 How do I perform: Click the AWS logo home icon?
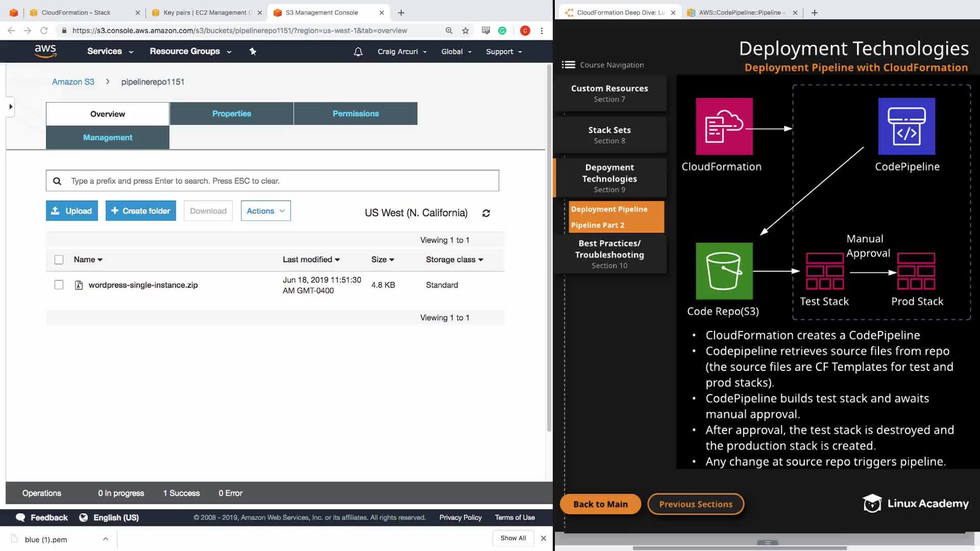tap(45, 51)
